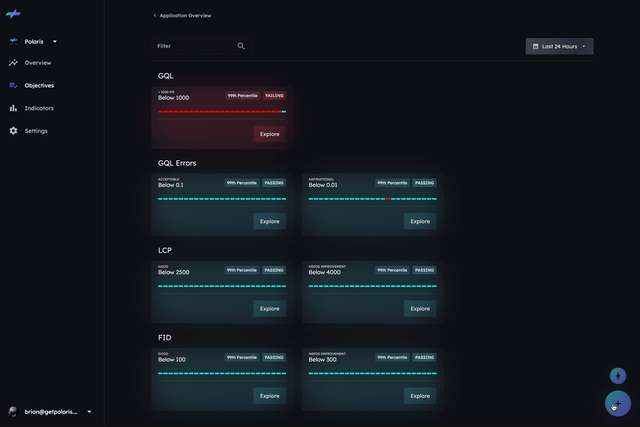Image resolution: width=640 pixels, height=427 pixels.
Task: Click the Objectives icon in sidebar
Action: [x=14, y=86]
